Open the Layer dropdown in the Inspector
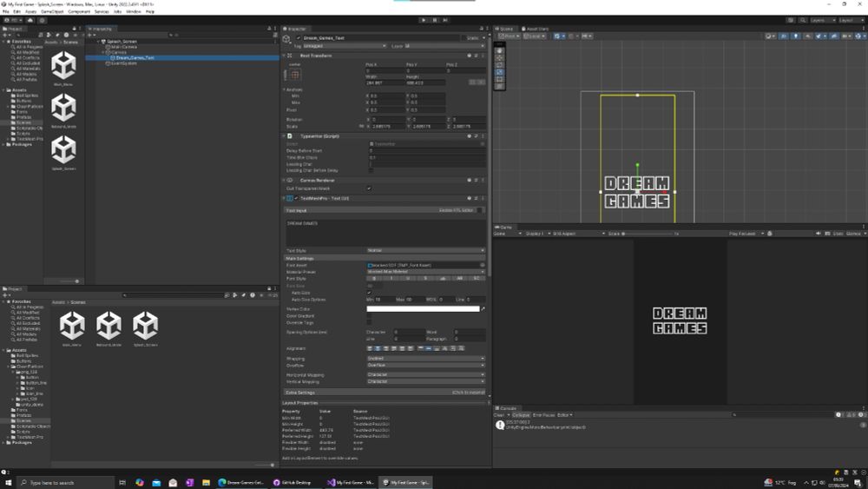This screenshot has width=868, height=489. point(444,46)
